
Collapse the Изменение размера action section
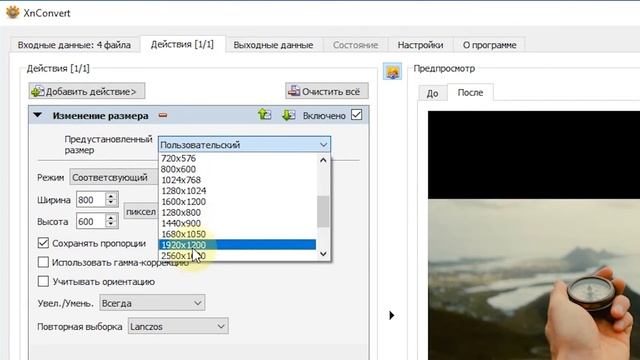38,116
